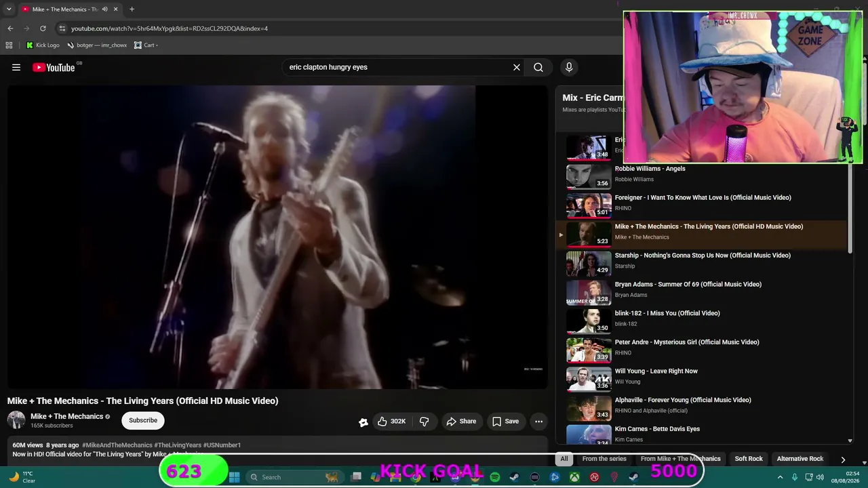Select the Soft Rock chip
Screen dimensions: 868x488
749,459
